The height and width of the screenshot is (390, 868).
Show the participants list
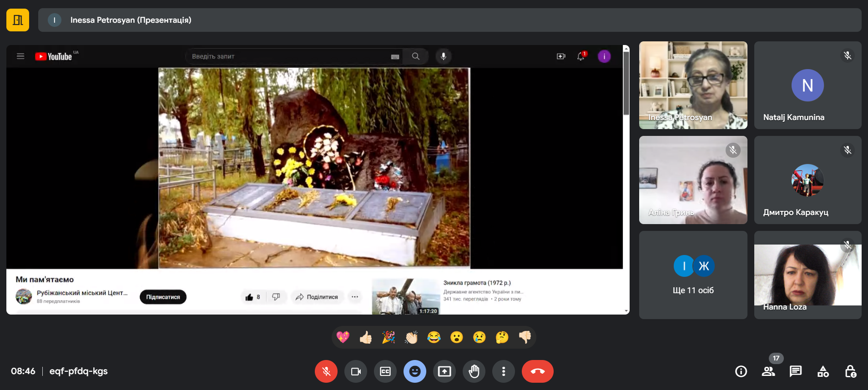pos(768,371)
